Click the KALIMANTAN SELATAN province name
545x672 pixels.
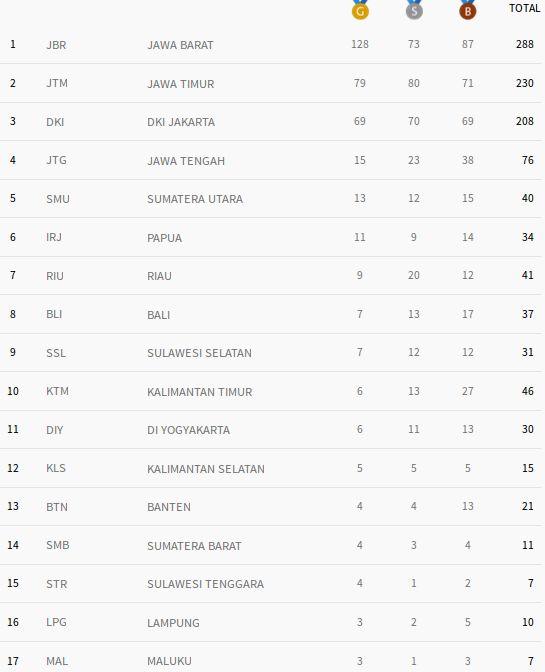[206, 469]
